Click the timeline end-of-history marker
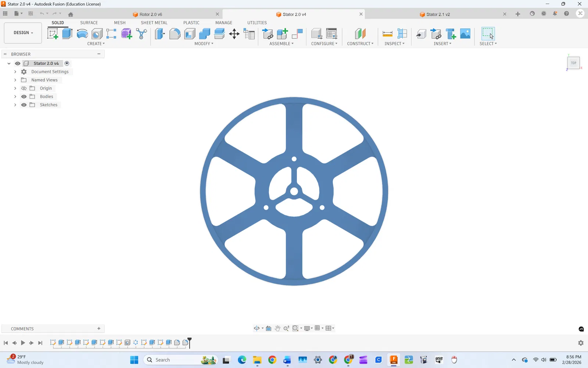The image size is (588, 368). 190,342
